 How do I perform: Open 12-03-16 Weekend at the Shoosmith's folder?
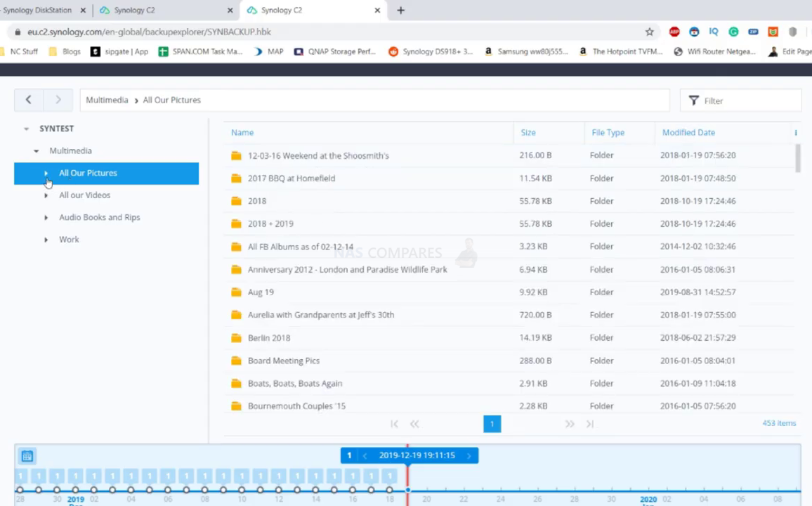[509, 155]
